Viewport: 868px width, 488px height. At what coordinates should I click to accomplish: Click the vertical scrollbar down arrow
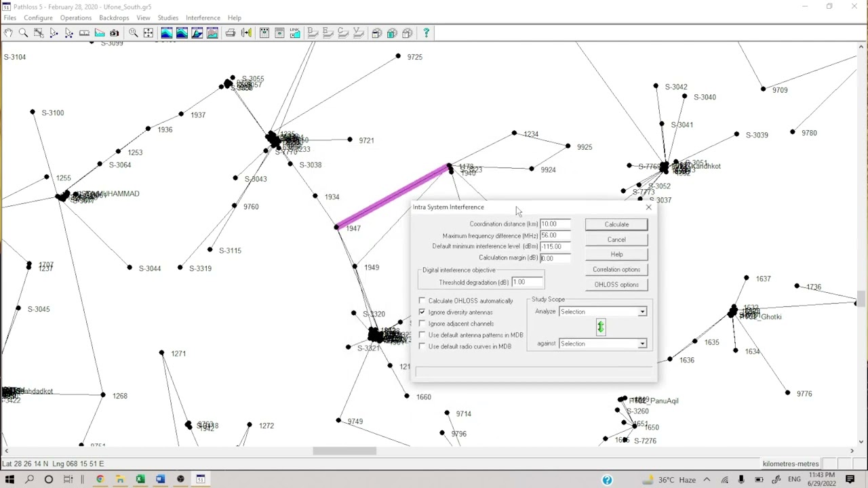(861, 441)
